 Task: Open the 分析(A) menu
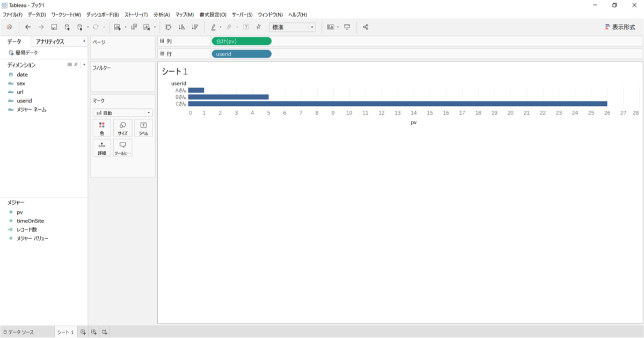point(161,15)
